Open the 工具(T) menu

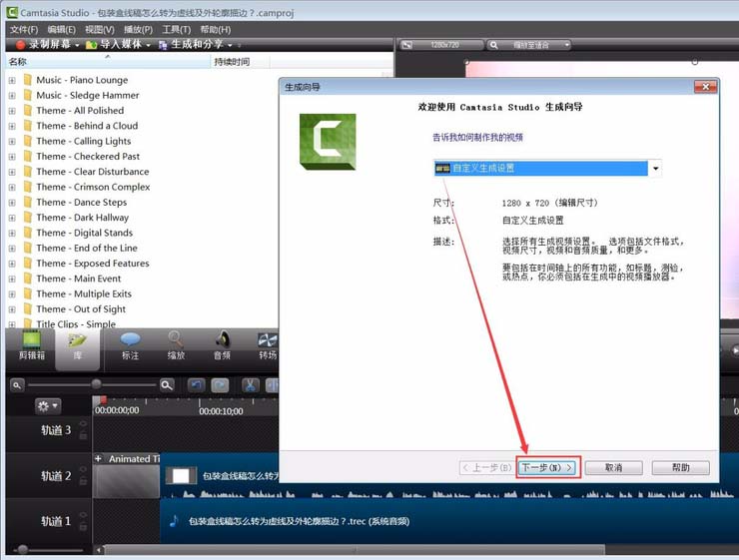click(177, 30)
